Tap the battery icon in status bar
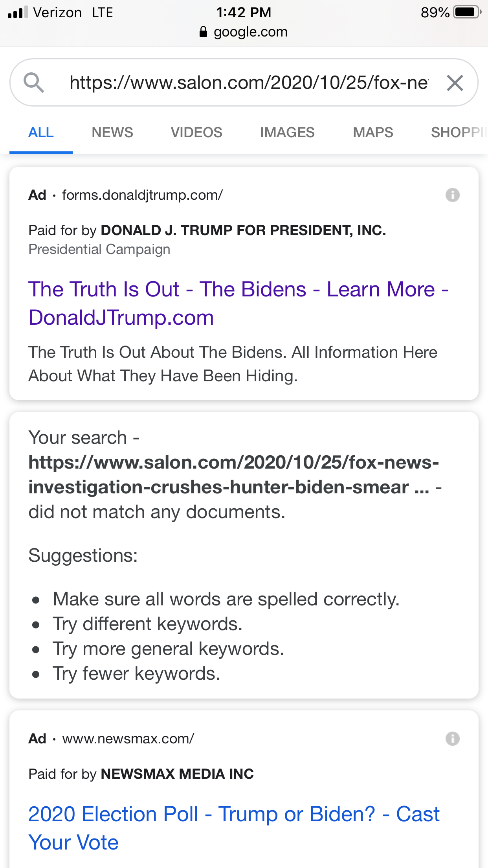The width and height of the screenshot is (488, 868). pyautogui.click(x=467, y=12)
